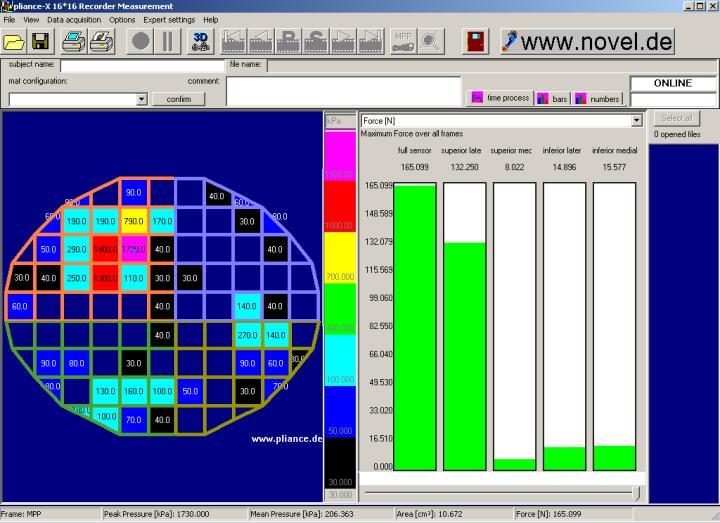
Task: Click the second printer icon
Action: 100,41
